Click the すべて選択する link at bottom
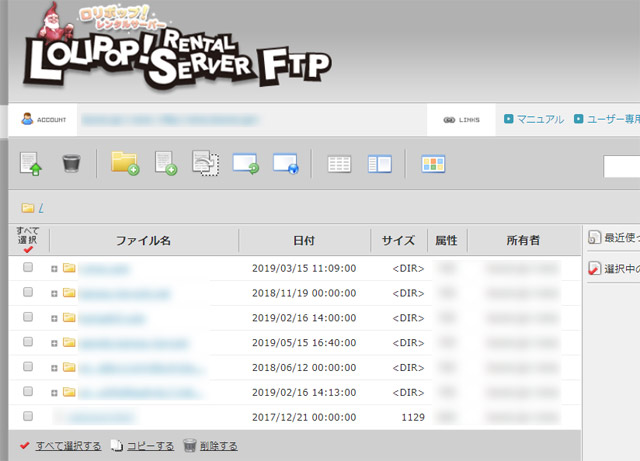 click(x=67, y=446)
